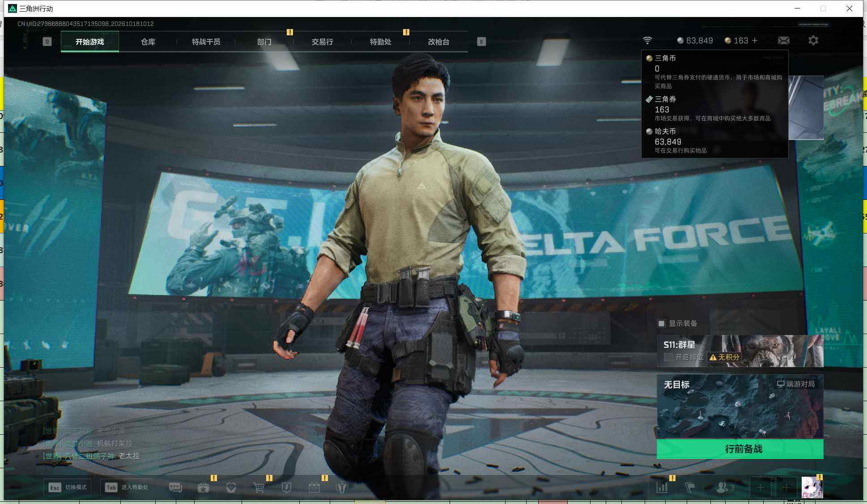867x504 pixels.
Task: Enable the 开启排位 ranked checkbox
Action: point(668,357)
